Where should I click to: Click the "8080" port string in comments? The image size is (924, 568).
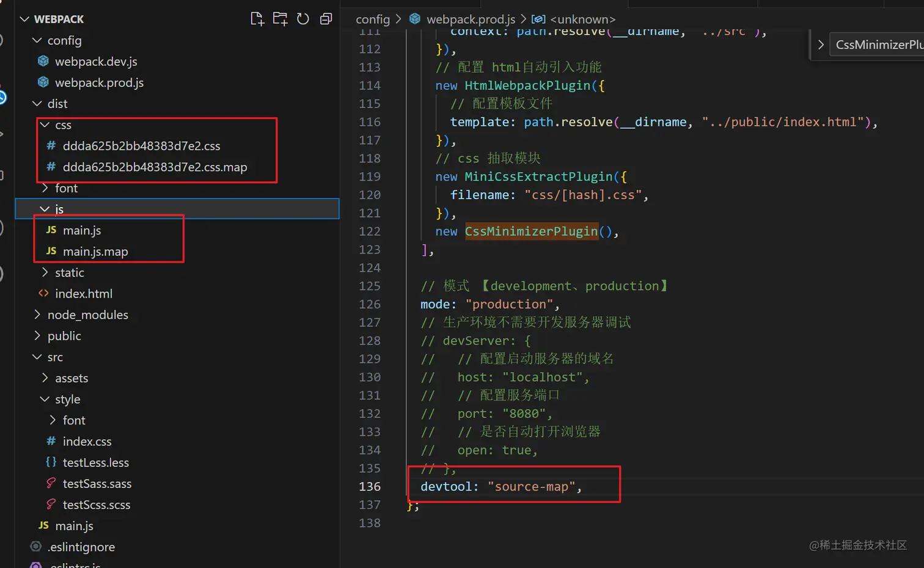coord(524,413)
